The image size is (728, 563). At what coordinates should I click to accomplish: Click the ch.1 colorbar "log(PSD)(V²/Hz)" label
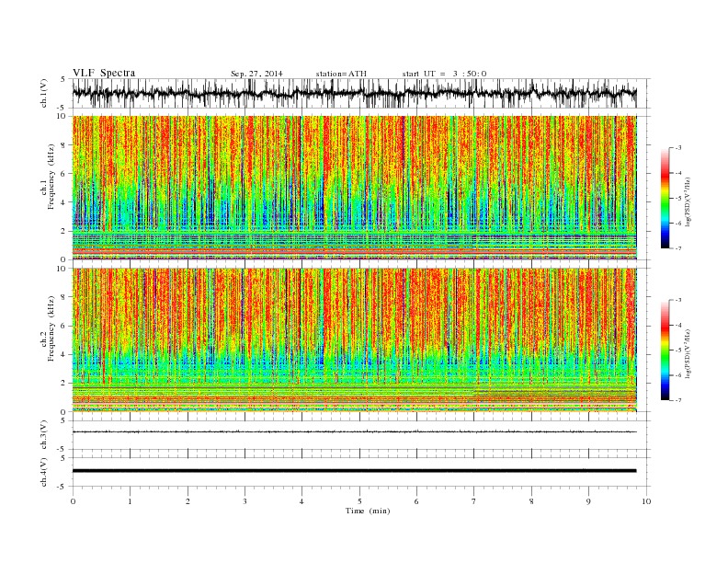point(688,201)
